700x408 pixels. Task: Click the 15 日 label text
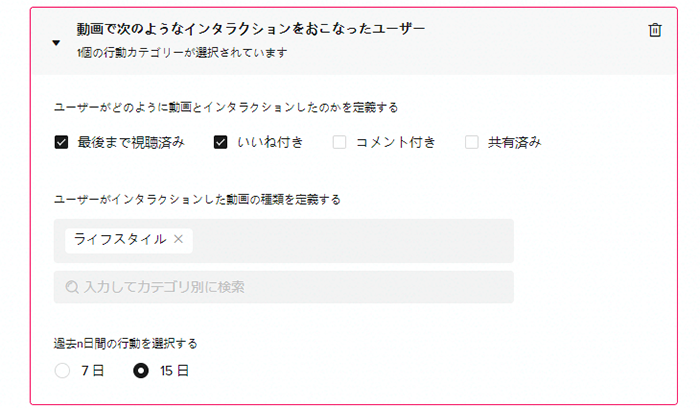pos(174,371)
